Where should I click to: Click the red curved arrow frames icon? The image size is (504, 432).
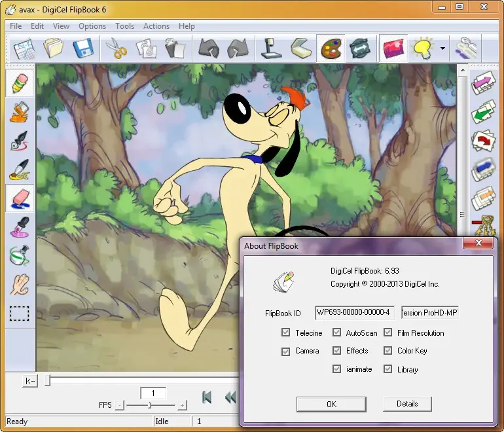pyautogui.click(x=483, y=141)
